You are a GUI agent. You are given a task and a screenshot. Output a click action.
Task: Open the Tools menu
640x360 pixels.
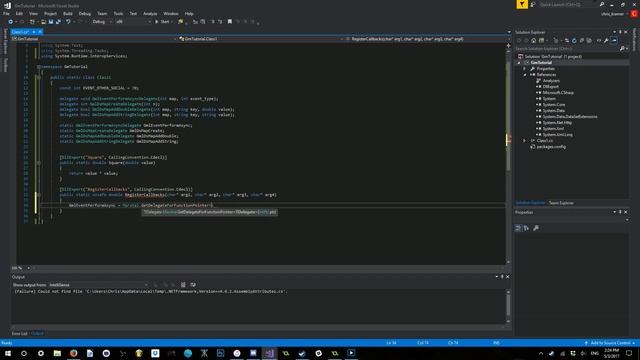[x=118, y=13]
